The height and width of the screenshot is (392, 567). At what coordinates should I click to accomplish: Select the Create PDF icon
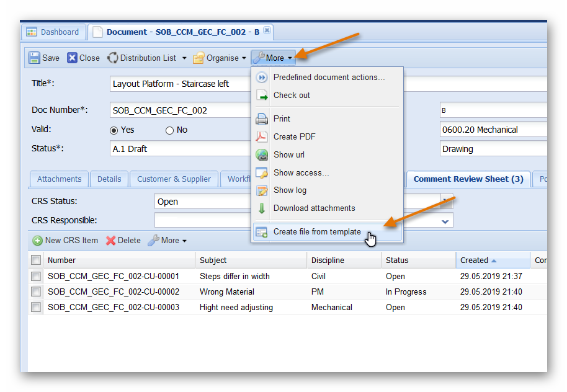click(261, 136)
